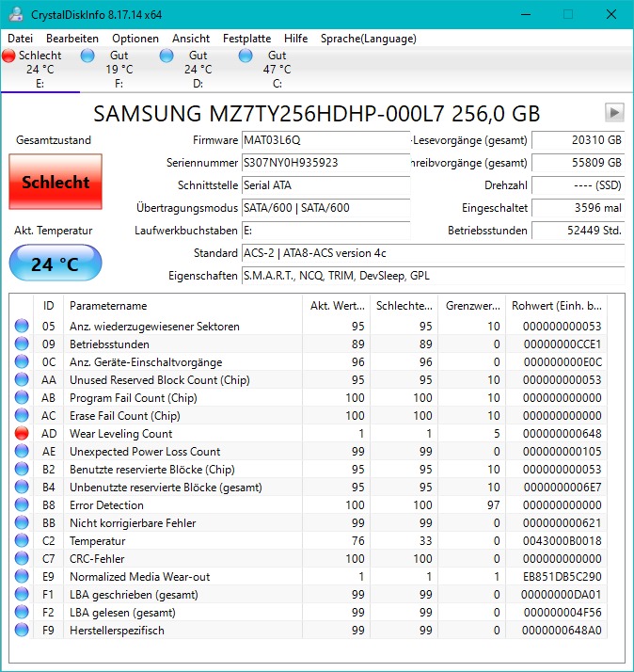
Task: Switch to the Gut 19 °C F: disk tab
Action: pos(119,69)
